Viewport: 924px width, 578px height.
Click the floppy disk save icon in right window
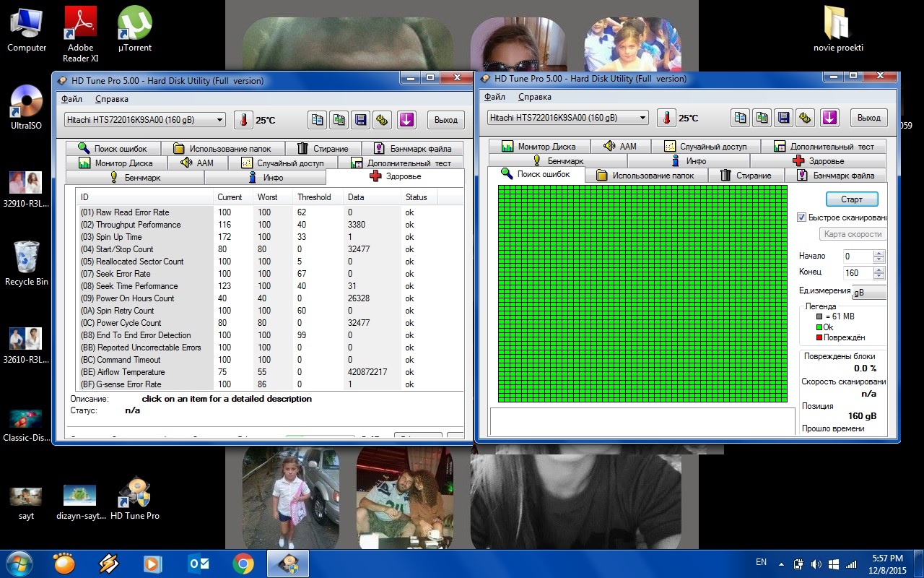point(783,118)
